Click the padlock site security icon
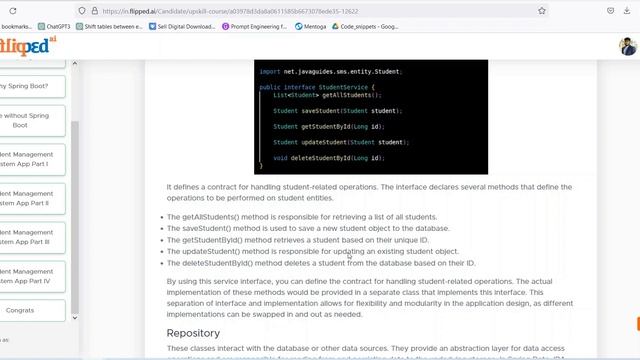The height and width of the screenshot is (360, 640). 95,11
